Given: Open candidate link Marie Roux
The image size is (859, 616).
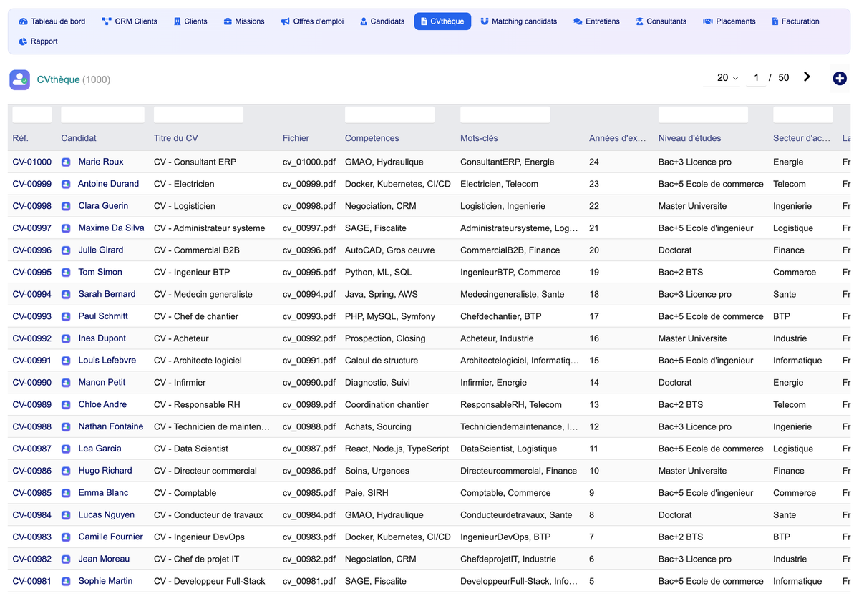Looking at the screenshot, I should (x=101, y=162).
